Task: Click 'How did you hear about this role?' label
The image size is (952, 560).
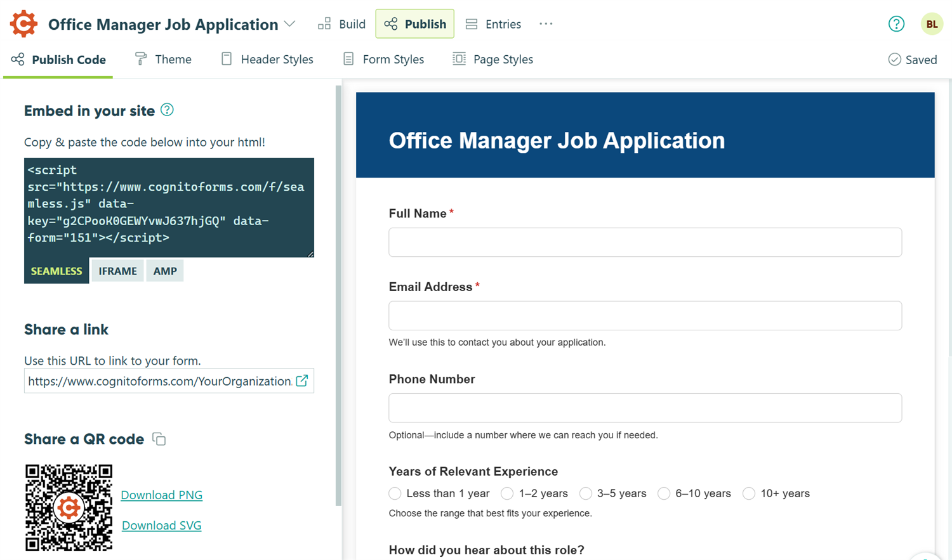Action: 486,550
